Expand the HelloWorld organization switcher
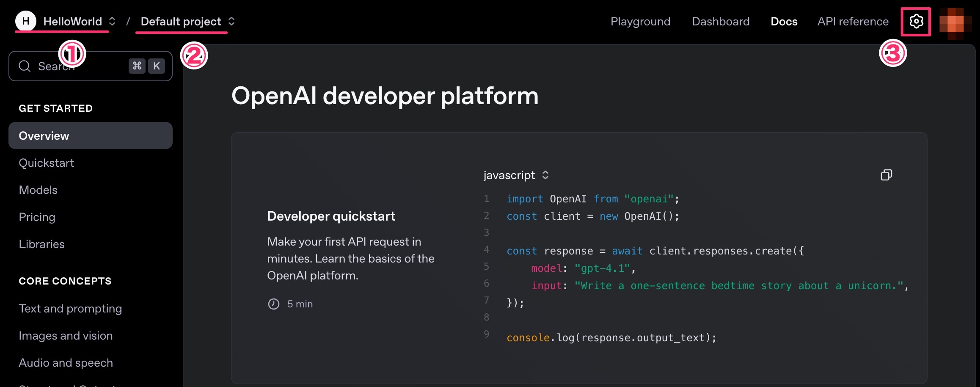 (x=112, y=21)
